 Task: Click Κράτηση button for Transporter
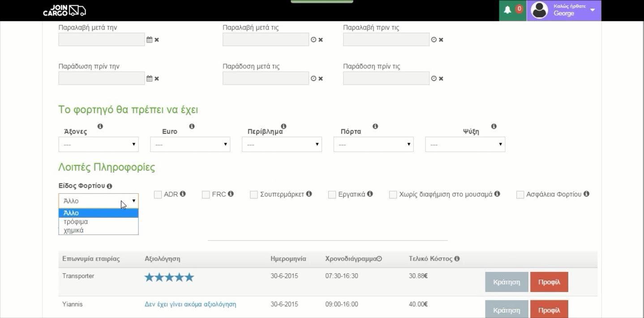point(507,282)
